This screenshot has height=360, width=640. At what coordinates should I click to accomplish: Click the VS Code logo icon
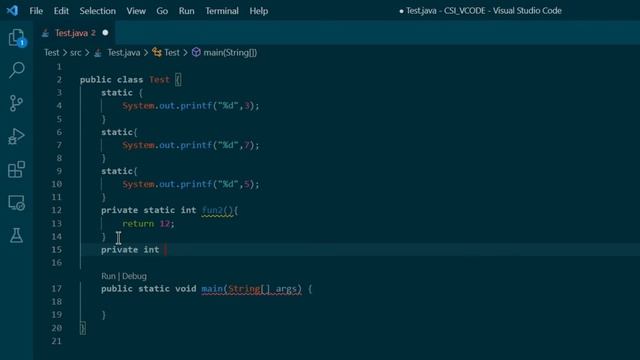tap(12, 11)
